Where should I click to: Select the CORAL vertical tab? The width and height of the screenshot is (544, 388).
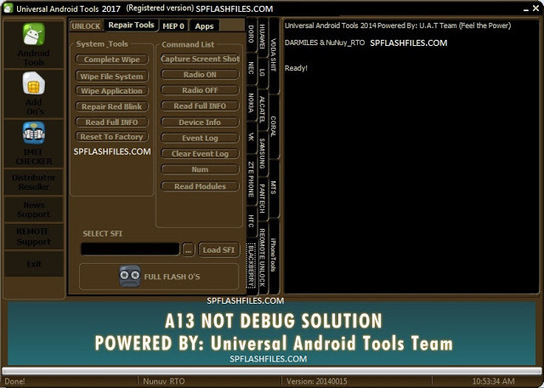click(x=274, y=126)
